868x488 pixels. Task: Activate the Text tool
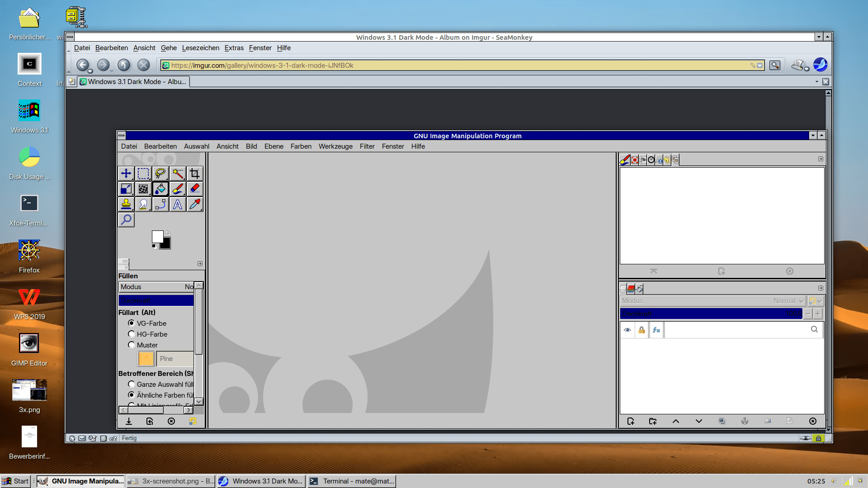(178, 204)
